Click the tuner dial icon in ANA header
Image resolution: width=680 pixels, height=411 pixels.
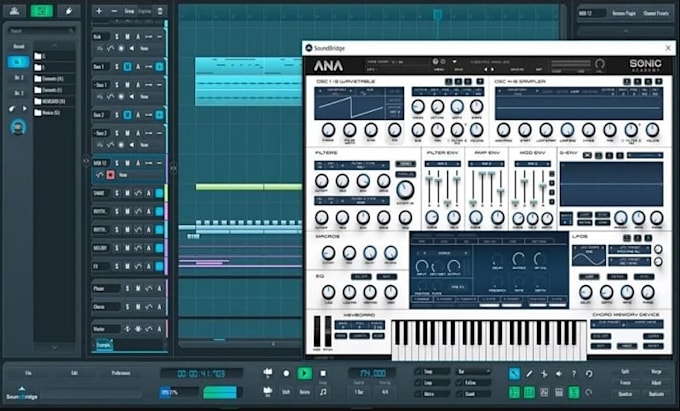pyautogui.click(x=600, y=64)
